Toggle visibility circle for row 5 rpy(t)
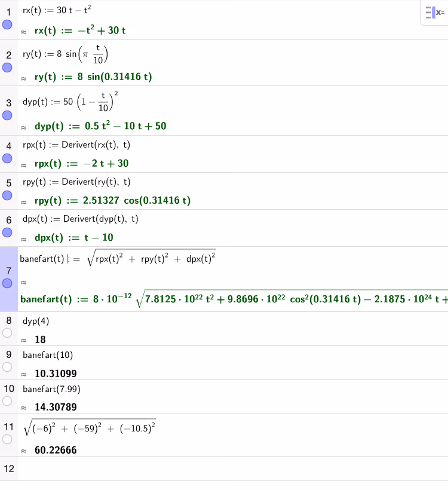The width and height of the screenshot is (448, 490). (7, 195)
